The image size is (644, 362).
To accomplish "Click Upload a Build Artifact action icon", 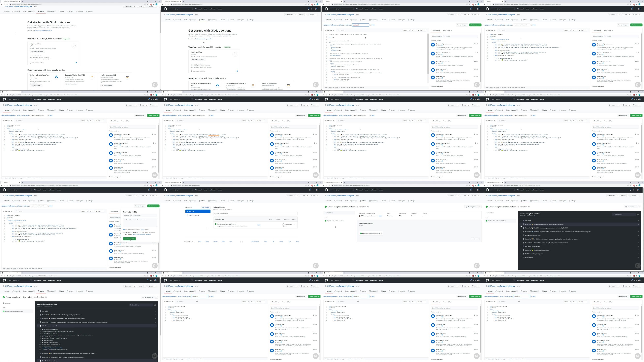I will (433, 54).
